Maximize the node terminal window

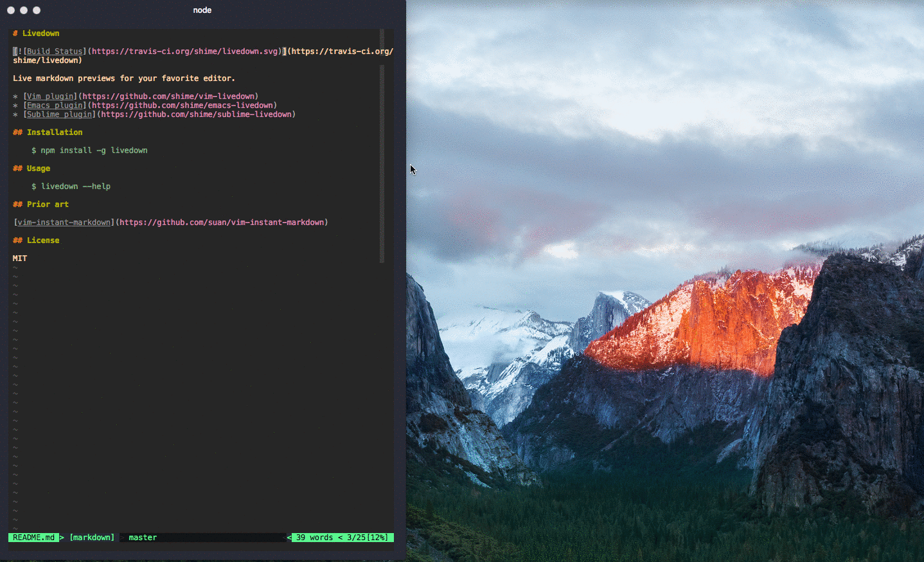37,10
